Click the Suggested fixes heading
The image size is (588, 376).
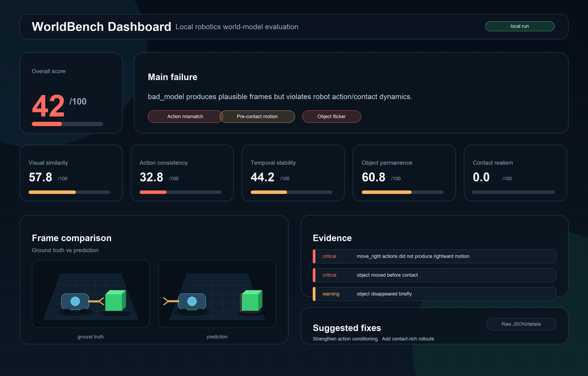pyautogui.click(x=347, y=328)
